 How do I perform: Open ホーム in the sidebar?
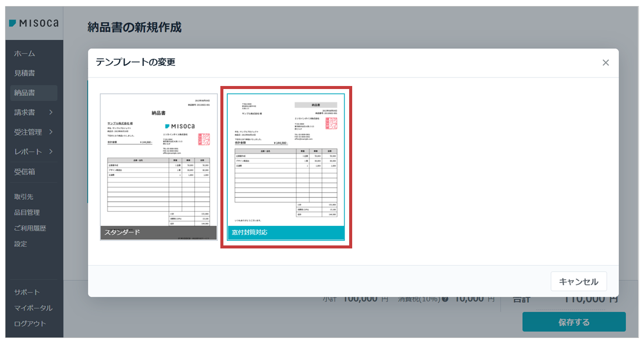coord(25,54)
